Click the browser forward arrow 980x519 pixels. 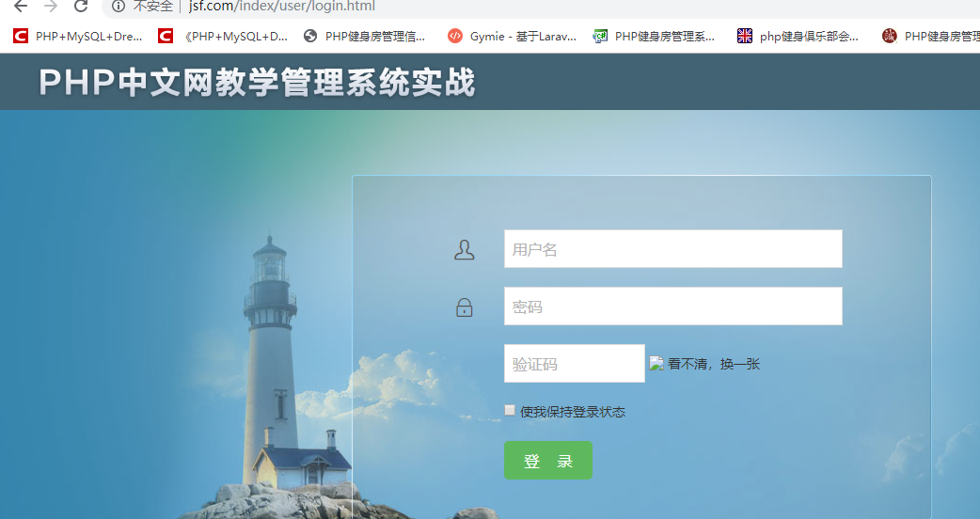tap(51, 7)
